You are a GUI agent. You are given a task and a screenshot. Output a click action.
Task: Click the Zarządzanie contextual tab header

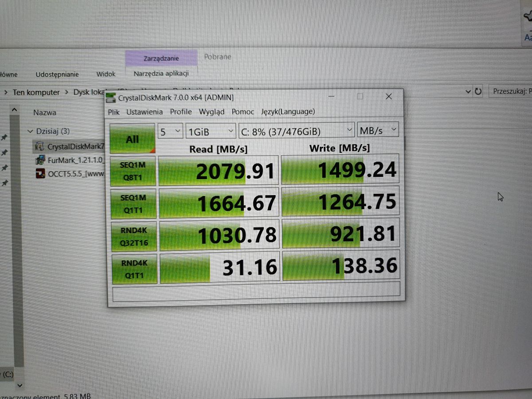[x=161, y=58]
